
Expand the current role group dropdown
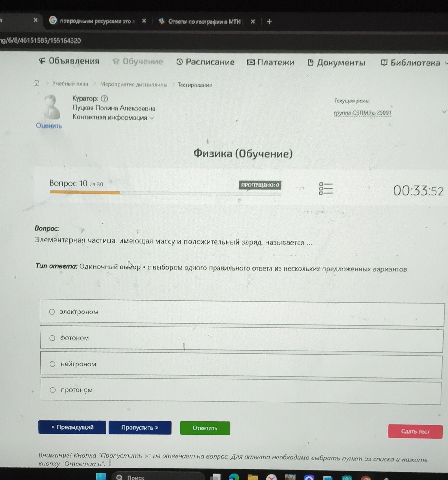444,111
